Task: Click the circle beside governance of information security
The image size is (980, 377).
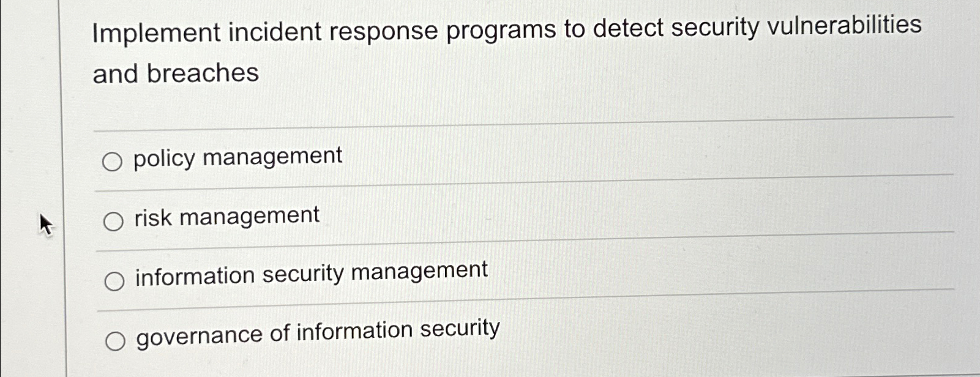Action: tap(116, 342)
